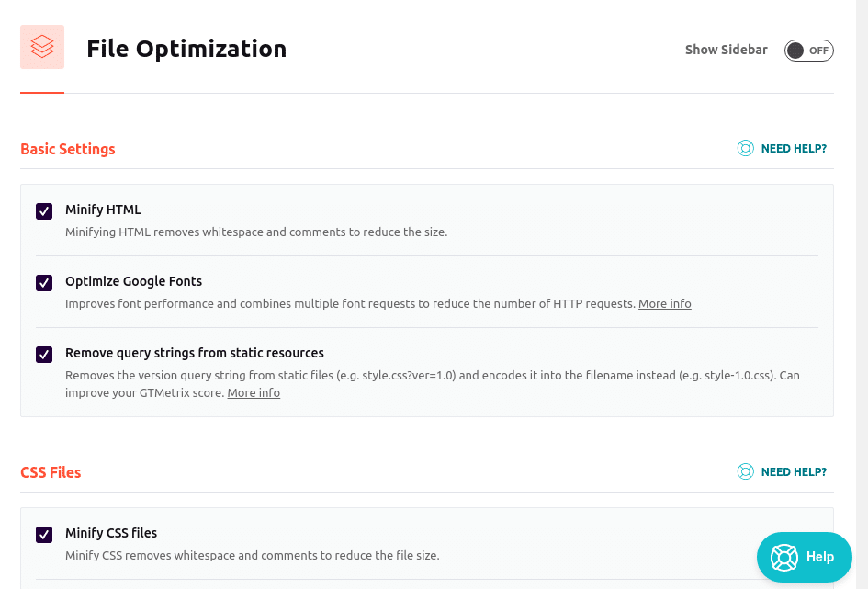Click the Minify HTML label text
The image size is (868, 589).
103,210
